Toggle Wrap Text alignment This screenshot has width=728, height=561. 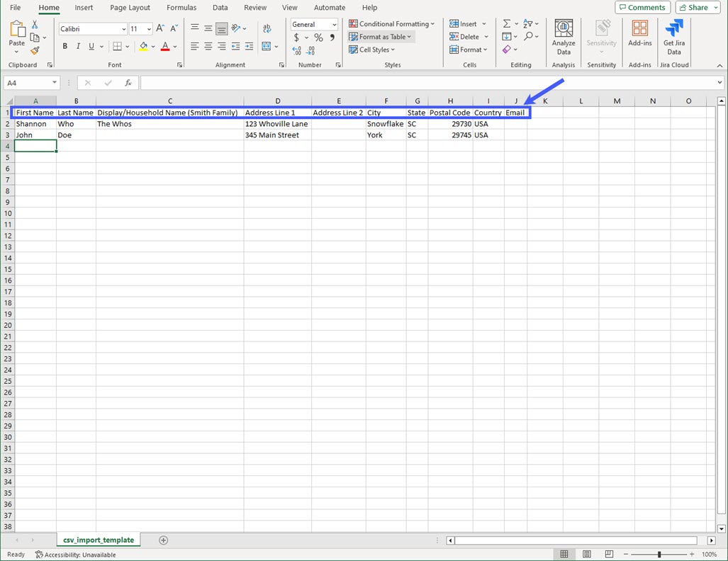tap(267, 28)
